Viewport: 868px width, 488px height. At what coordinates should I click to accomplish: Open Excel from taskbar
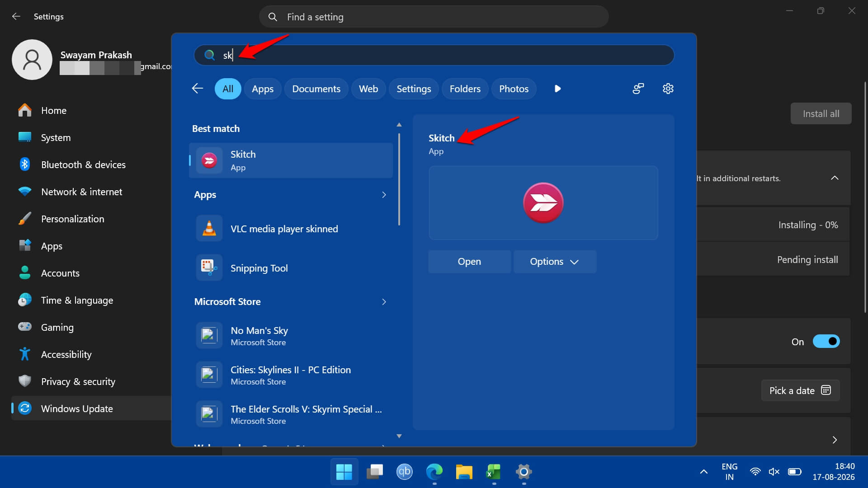click(494, 472)
